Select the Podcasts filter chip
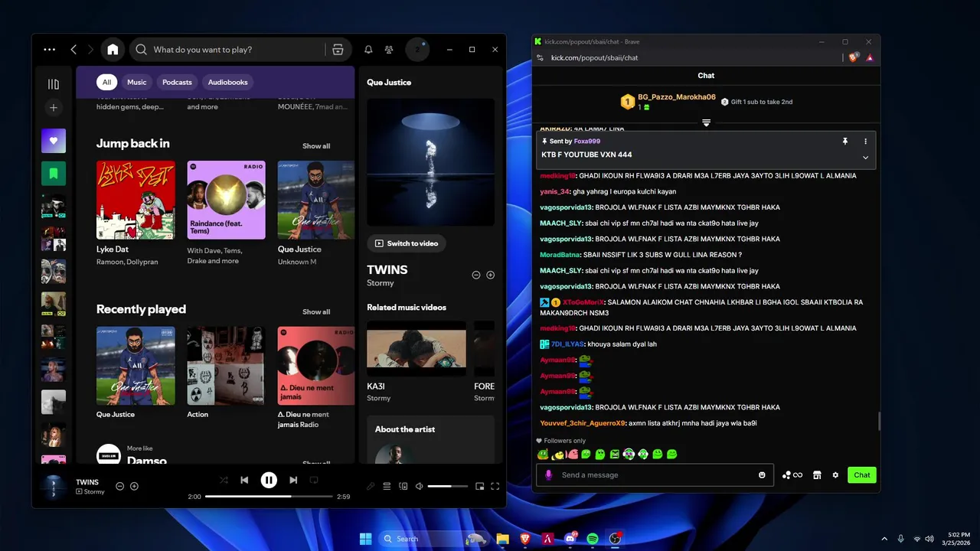 [177, 82]
